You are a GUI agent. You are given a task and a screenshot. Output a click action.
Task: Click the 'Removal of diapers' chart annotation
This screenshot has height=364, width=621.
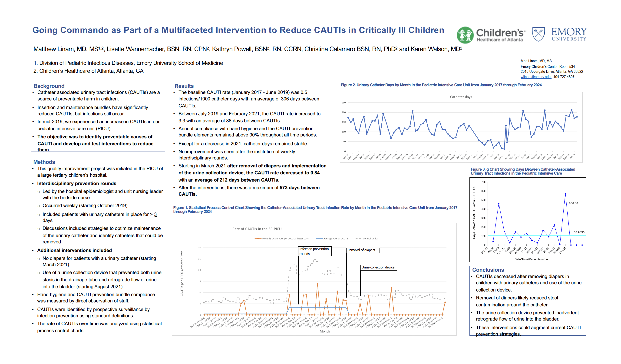(363, 250)
